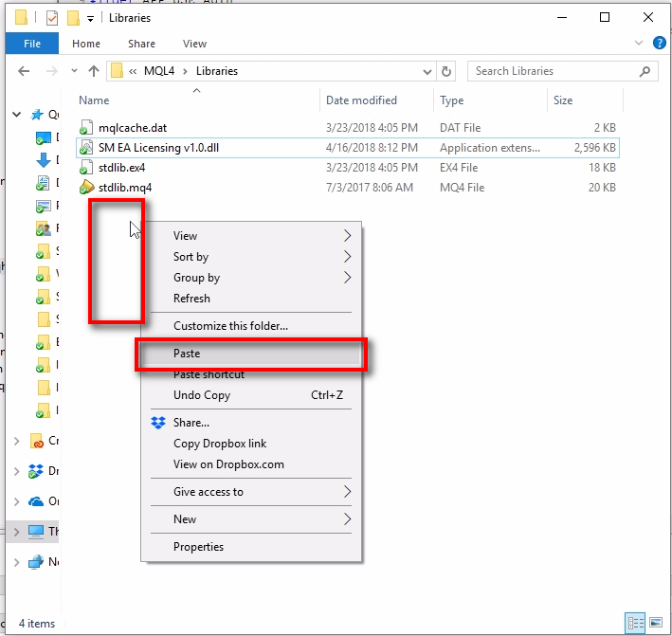Click the Back navigation arrow
This screenshot has height=636, width=672.
click(26, 71)
